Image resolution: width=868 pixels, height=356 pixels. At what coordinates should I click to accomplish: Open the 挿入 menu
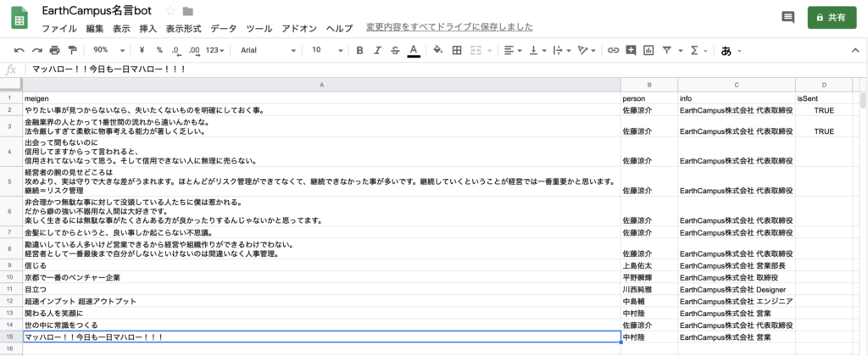tap(147, 29)
